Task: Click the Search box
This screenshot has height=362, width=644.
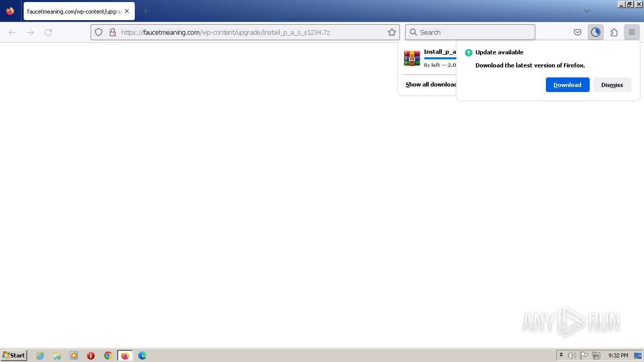Action: 470,32
